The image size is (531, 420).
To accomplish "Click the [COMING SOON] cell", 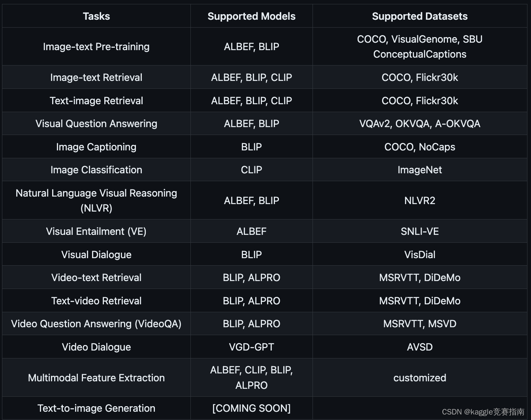I will pos(251,408).
